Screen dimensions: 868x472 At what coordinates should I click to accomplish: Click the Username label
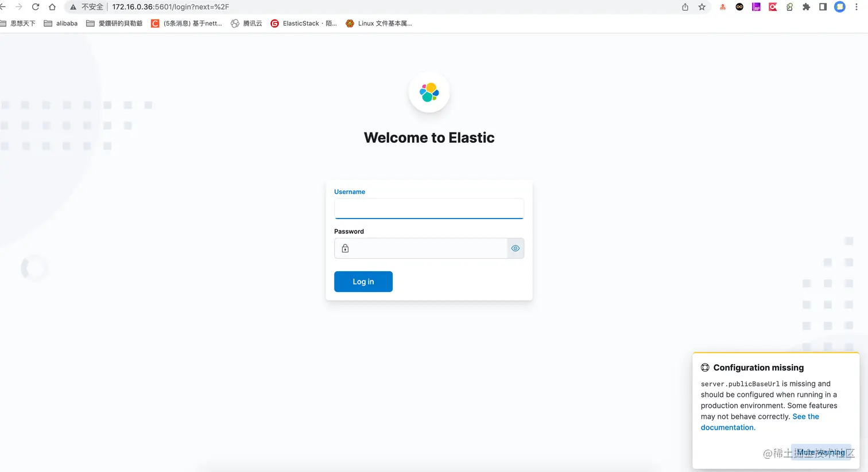(x=350, y=192)
